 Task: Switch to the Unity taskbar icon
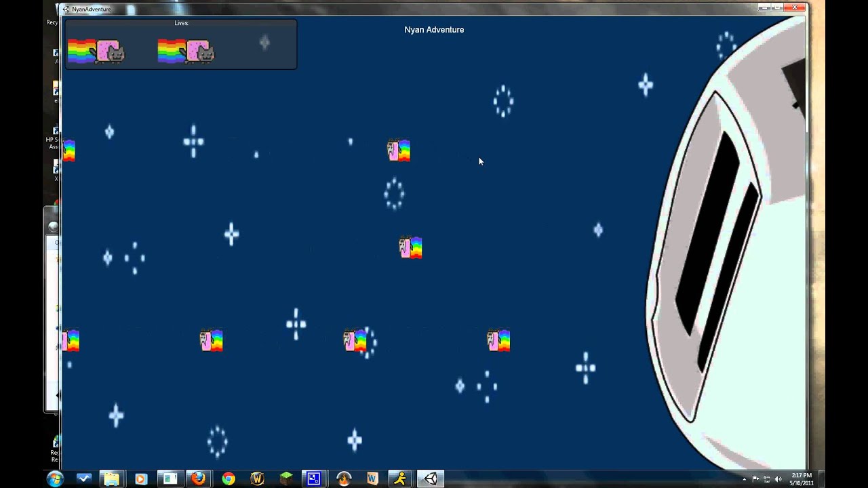tap(431, 479)
